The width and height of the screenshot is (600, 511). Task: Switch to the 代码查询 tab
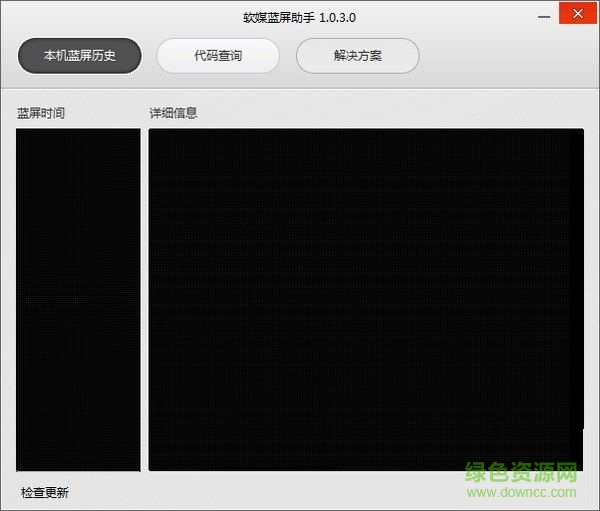(218, 55)
